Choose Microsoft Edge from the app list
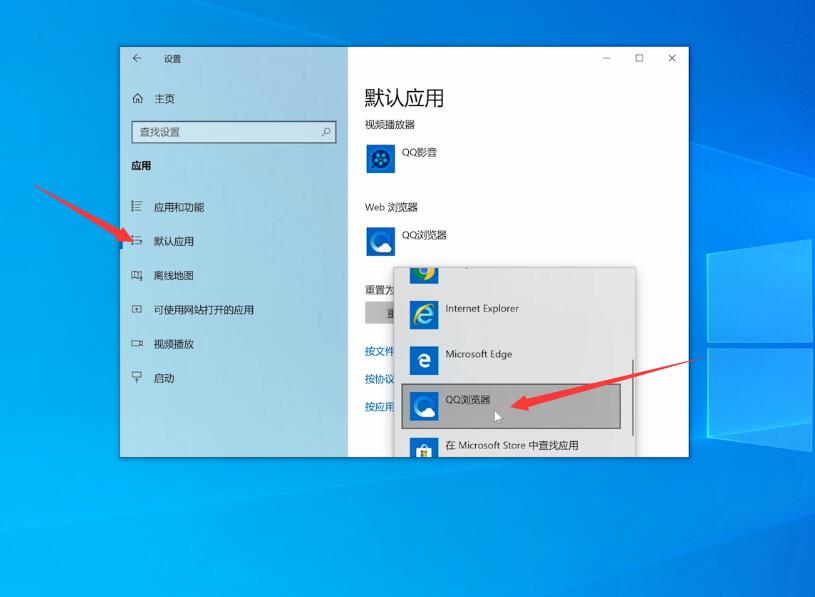 511,360
